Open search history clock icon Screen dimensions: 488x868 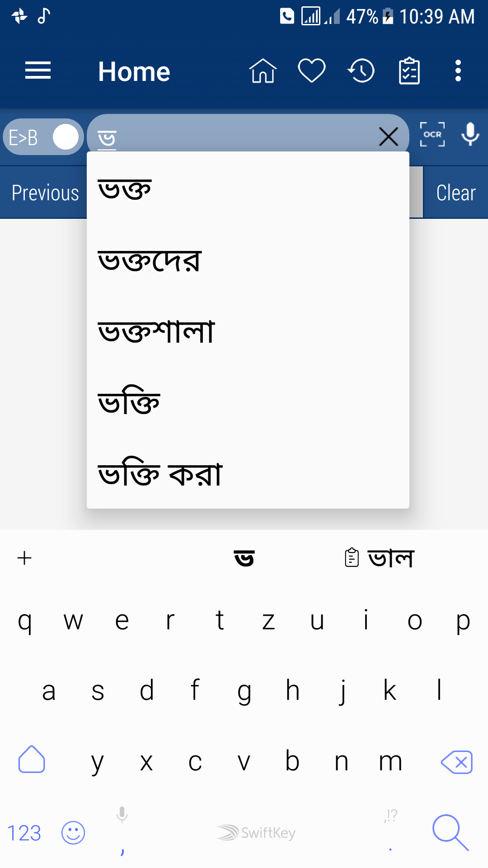click(x=361, y=71)
